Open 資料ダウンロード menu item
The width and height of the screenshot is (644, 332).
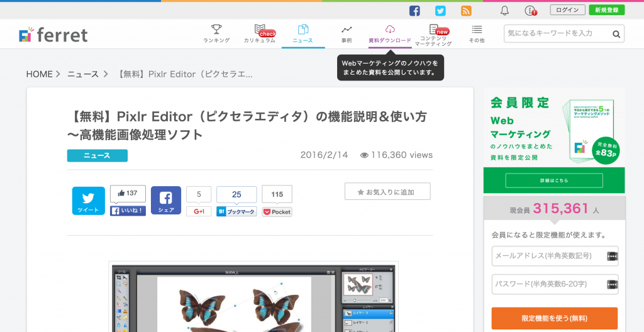click(x=390, y=35)
